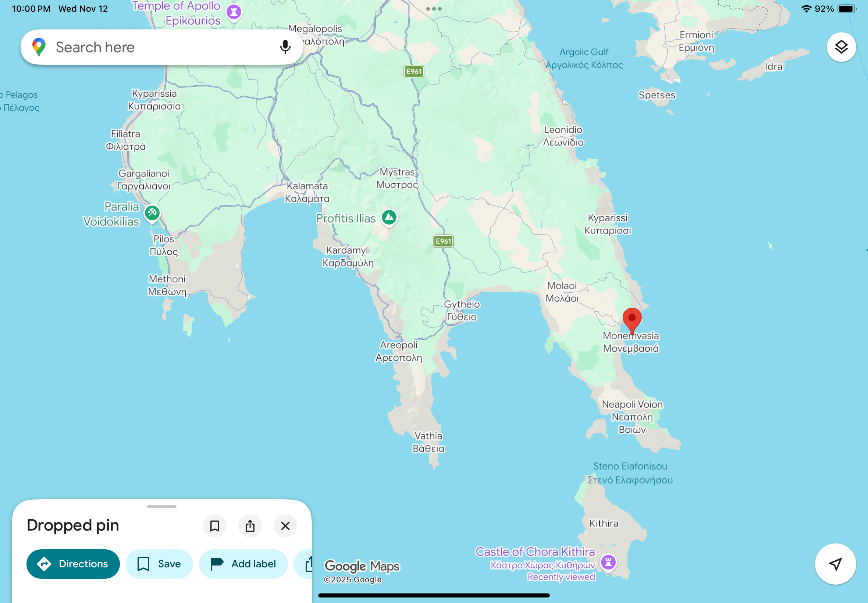
Task: Tap the panel drag handle to expand
Action: coord(162,507)
